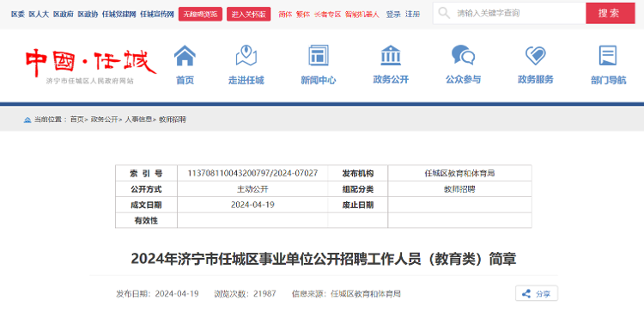
Task: Click the 教师招聘 table cell
Action: pyautogui.click(x=459, y=189)
